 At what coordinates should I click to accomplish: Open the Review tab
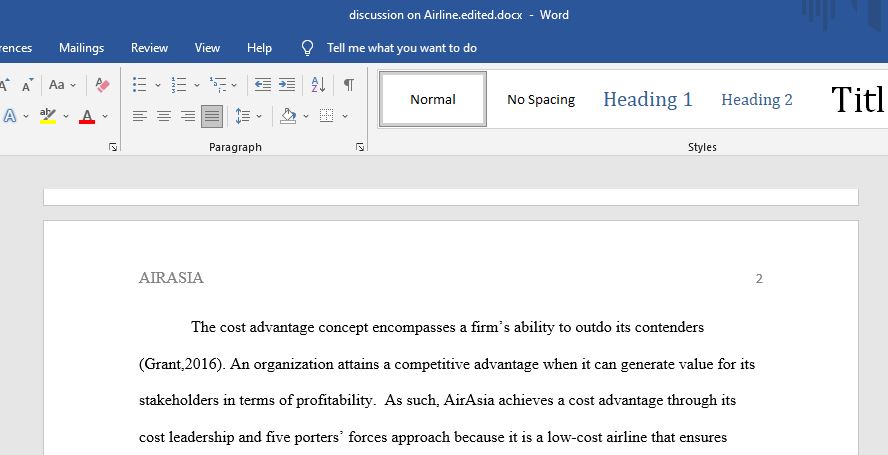[150, 48]
